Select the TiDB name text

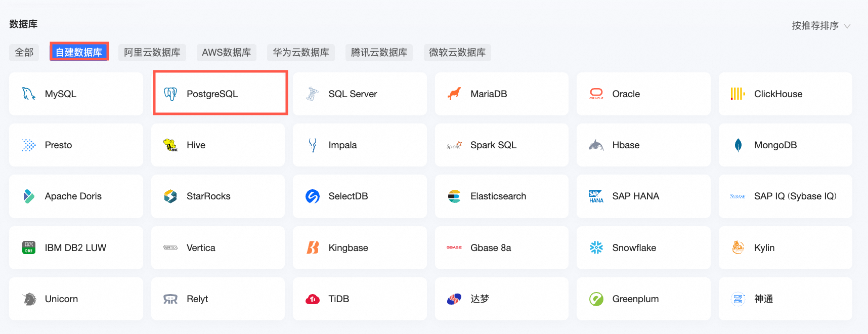click(x=339, y=299)
